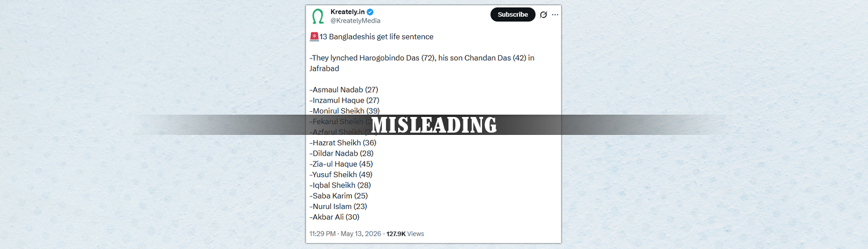Screen dimensions: 868x249
Task: Select the Nurul Islam (23) line
Action: (x=339, y=206)
